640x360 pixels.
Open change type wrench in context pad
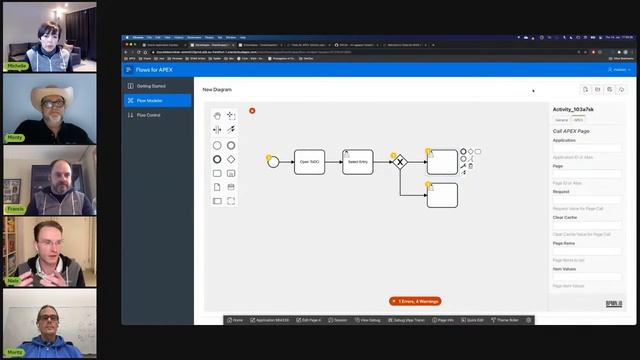[463, 166]
